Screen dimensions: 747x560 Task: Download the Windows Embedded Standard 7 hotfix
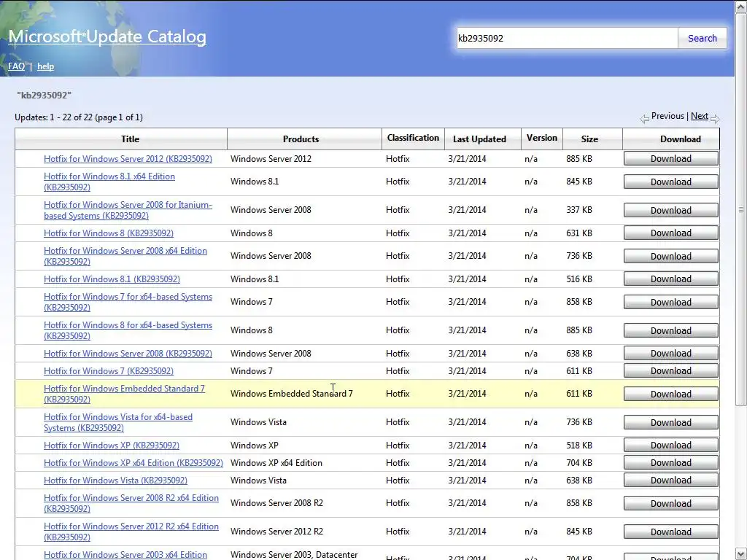pos(671,394)
